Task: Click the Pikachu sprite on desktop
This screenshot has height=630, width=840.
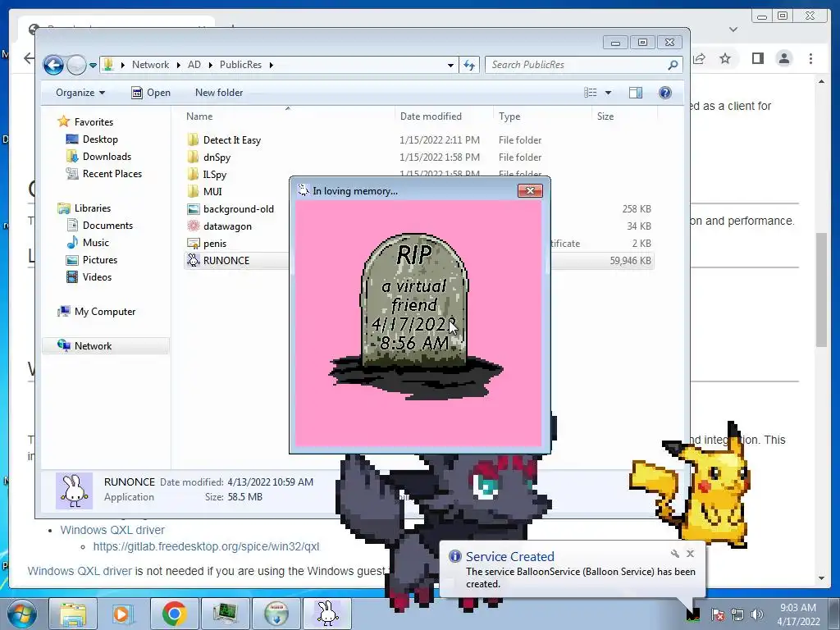Action: 691,485
